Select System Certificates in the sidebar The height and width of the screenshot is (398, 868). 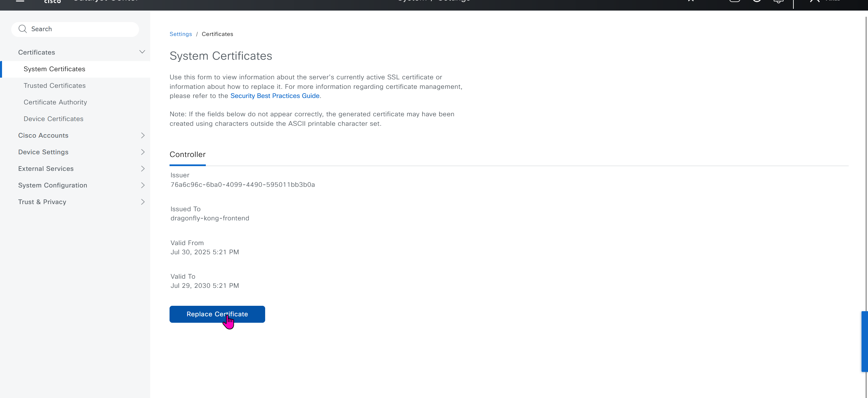[x=55, y=69]
